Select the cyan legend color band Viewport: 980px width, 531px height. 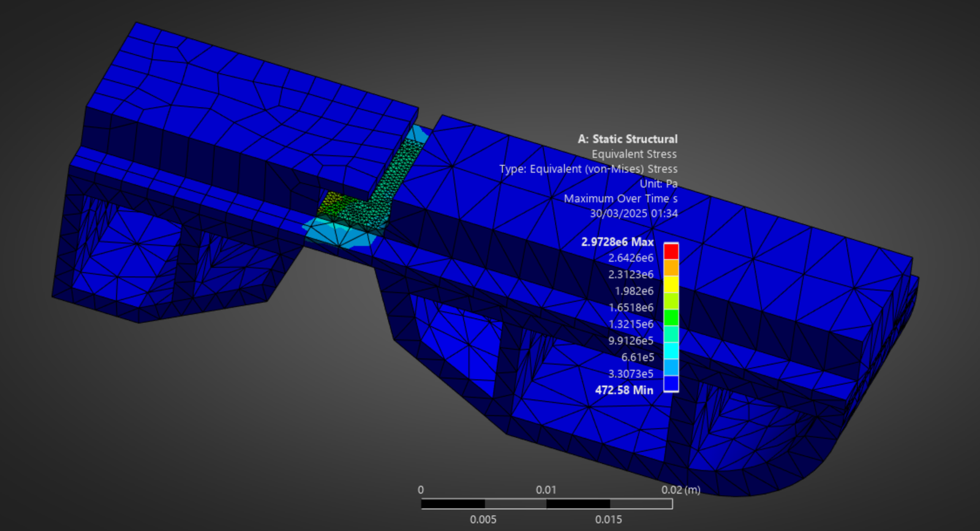tap(671, 350)
